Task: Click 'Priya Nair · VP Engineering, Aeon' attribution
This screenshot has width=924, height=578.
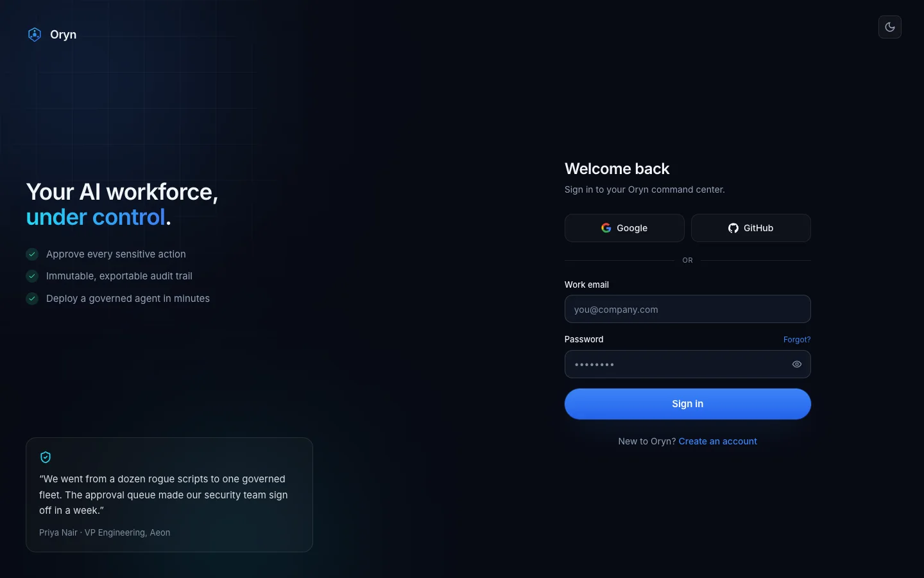Action: pos(105,532)
